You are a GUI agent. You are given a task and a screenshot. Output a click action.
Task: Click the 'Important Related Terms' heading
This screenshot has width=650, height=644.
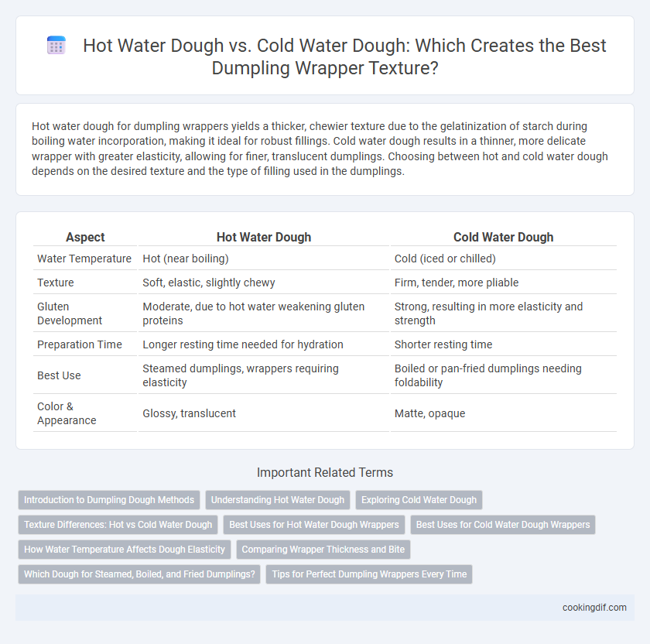tap(325, 472)
